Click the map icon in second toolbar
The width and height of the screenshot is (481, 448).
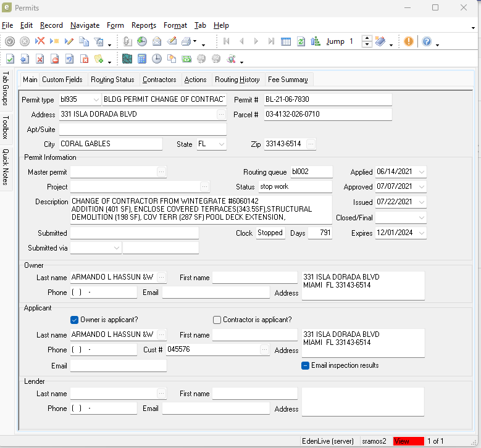tap(127, 59)
